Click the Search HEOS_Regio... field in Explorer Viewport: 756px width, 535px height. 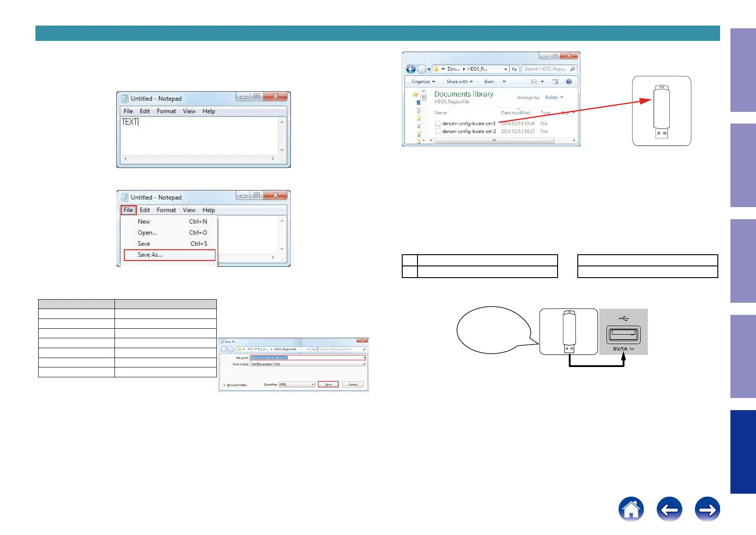(549, 69)
